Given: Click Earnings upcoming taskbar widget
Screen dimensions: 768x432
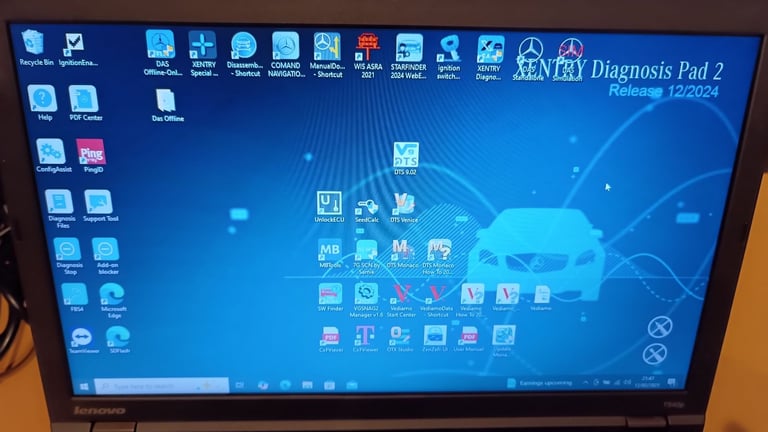Looking at the screenshot, I should (539, 383).
